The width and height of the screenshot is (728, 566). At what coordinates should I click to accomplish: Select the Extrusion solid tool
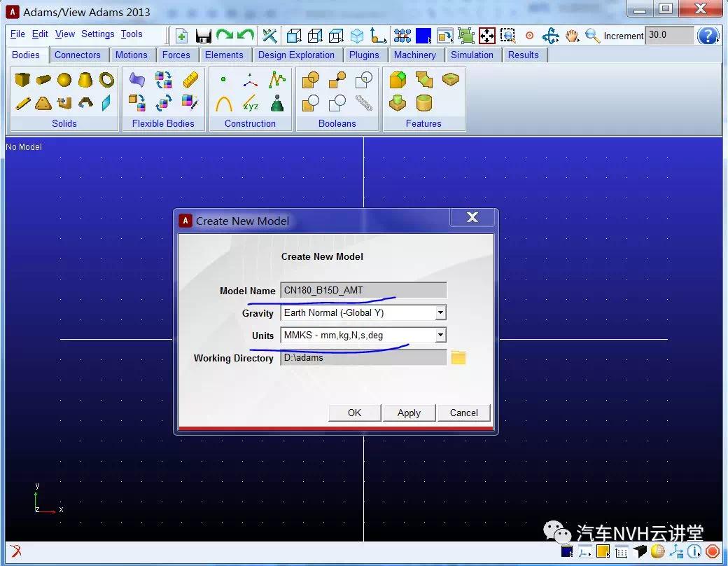[64, 103]
